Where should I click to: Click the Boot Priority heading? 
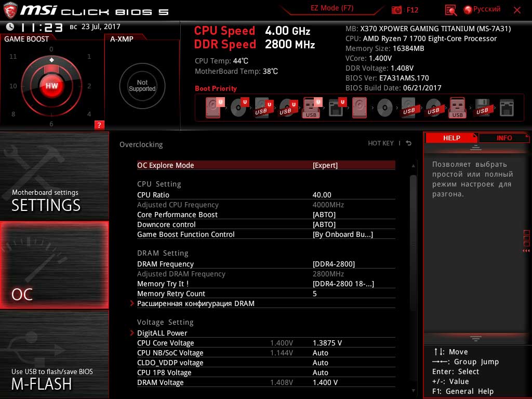click(216, 88)
